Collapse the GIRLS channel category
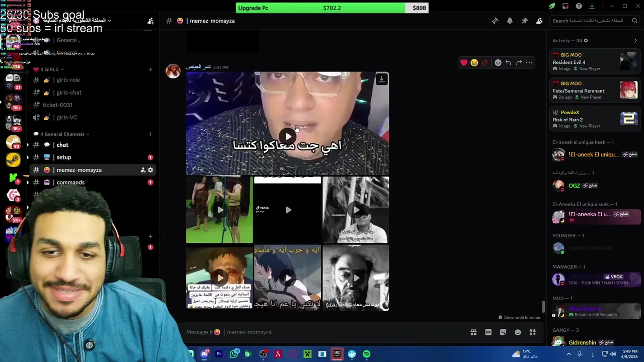 (x=48, y=69)
